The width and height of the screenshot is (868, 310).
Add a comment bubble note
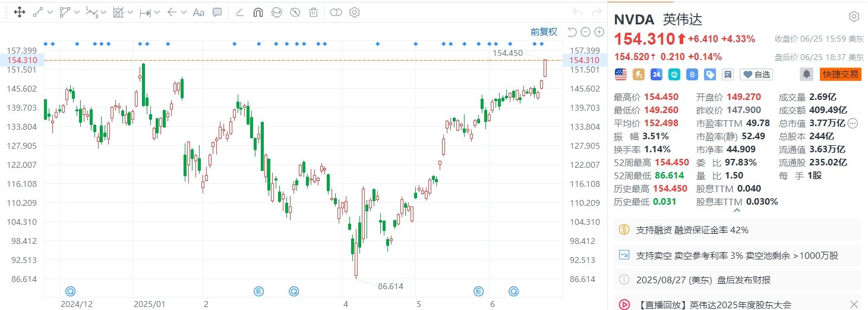pos(217,12)
